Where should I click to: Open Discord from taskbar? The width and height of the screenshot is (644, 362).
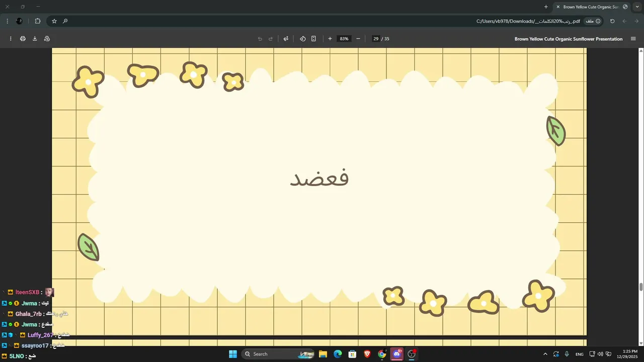click(x=397, y=354)
